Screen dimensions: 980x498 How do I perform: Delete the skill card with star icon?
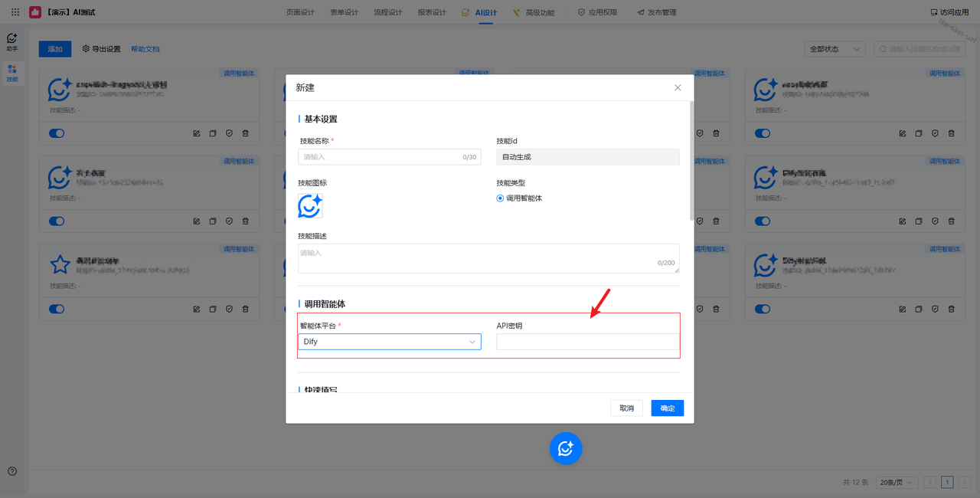tap(246, 310)
